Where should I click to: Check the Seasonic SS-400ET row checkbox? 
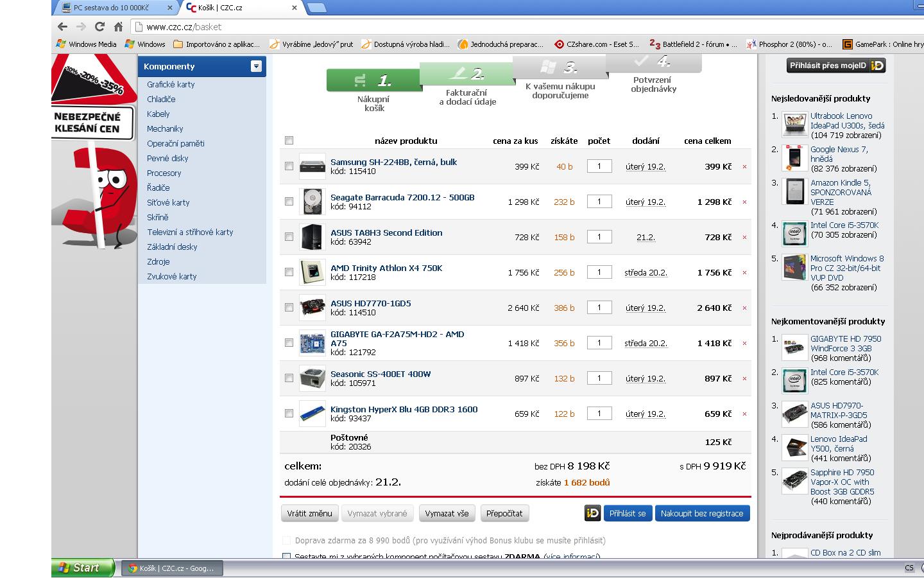tap(289, 378)
